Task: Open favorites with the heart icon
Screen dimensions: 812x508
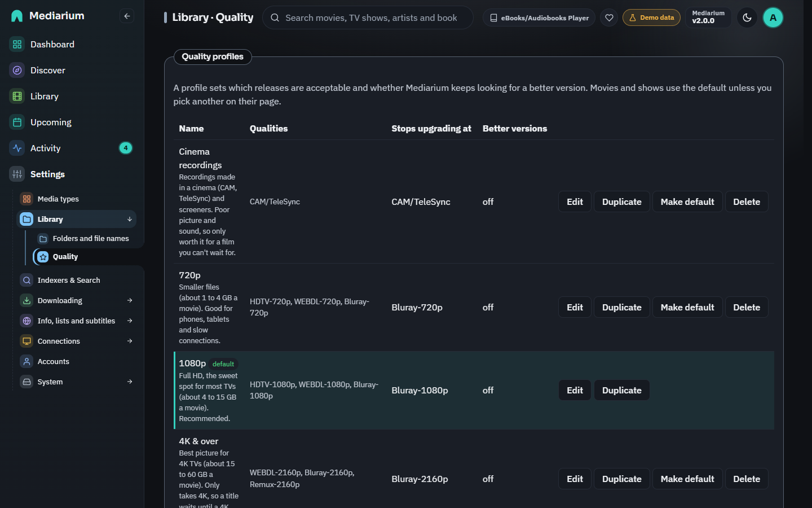Action: 609,17
